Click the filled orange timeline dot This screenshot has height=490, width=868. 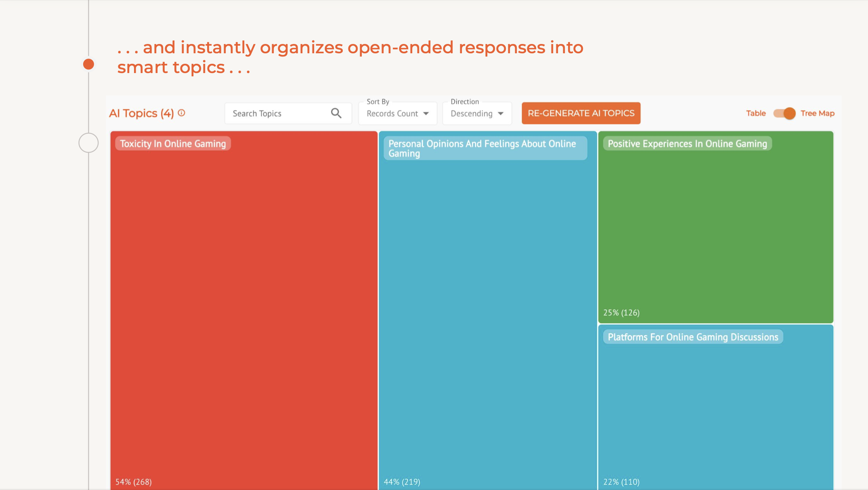(88, 64)
